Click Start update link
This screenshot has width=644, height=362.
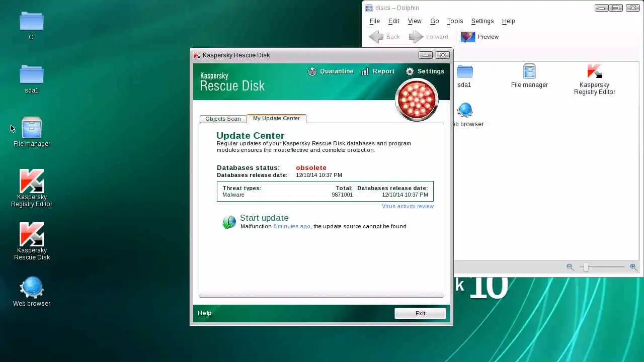click(x=264, y=218)
